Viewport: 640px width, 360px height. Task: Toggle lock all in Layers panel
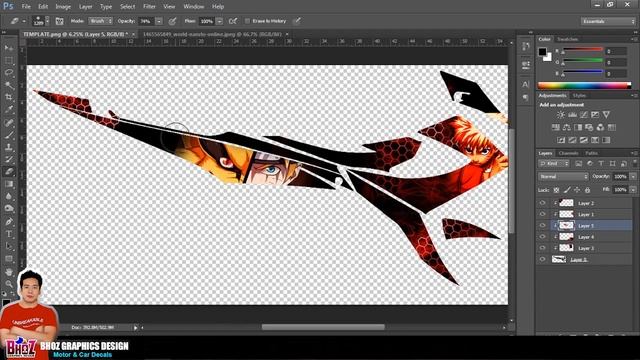tap(587, 190)
